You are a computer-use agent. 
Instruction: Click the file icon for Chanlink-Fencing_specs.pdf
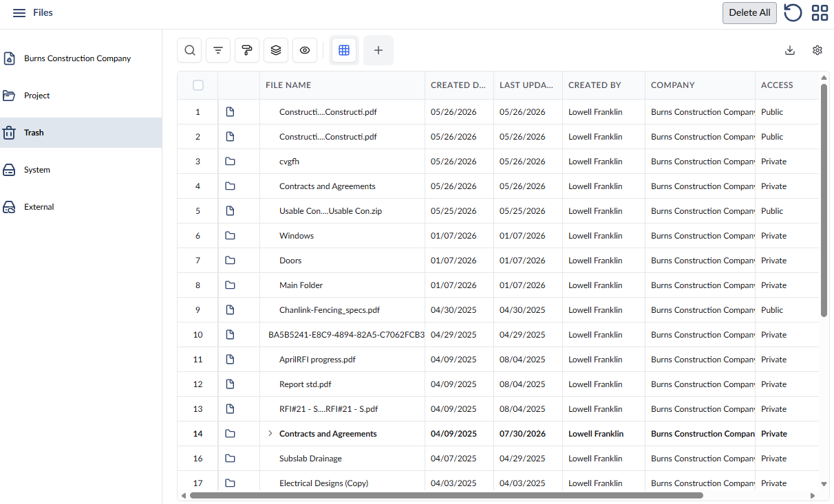coord(231,310)
